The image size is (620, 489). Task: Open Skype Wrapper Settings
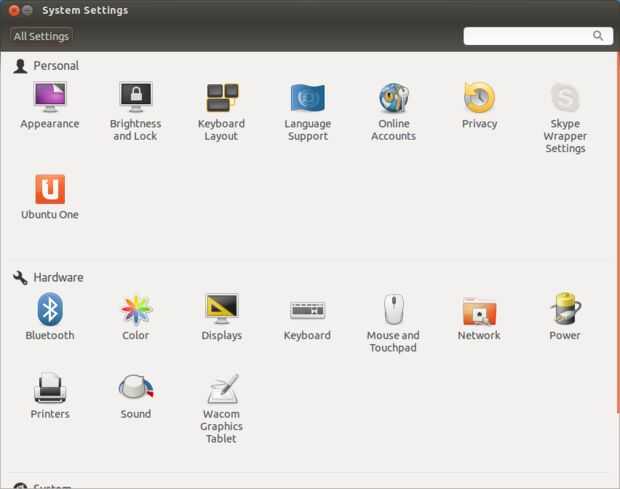(565, 117)
